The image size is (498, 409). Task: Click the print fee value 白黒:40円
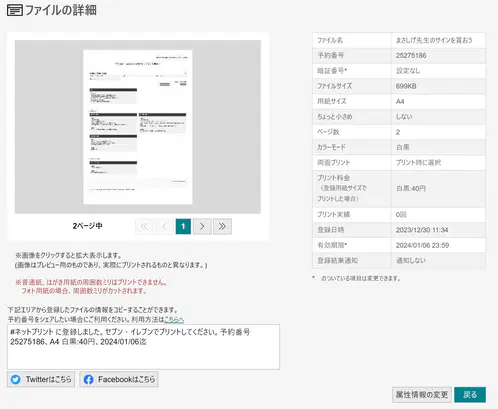(x=411, y=189)
